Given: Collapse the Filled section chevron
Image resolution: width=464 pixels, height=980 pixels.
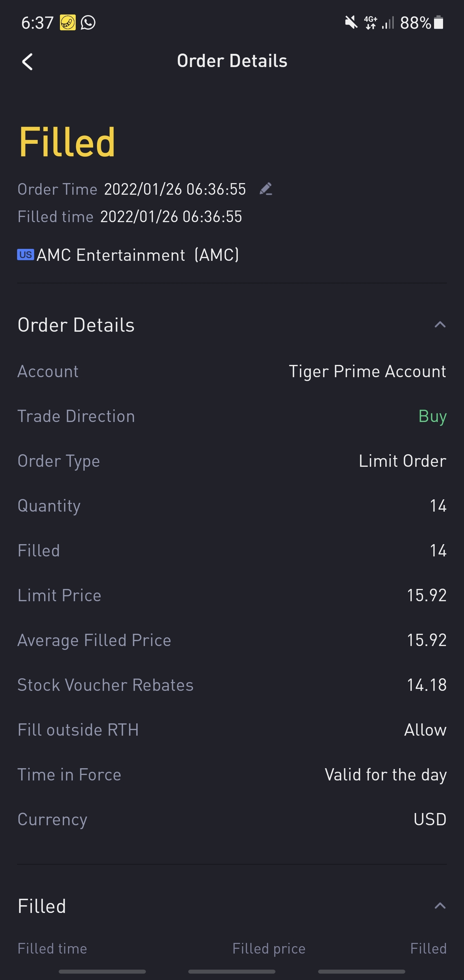Looking at the screenshot, I should tap(440, 906).
